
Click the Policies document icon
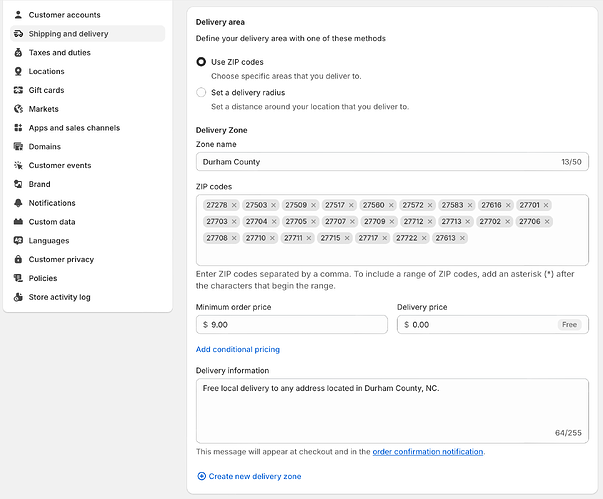point(19,278)
